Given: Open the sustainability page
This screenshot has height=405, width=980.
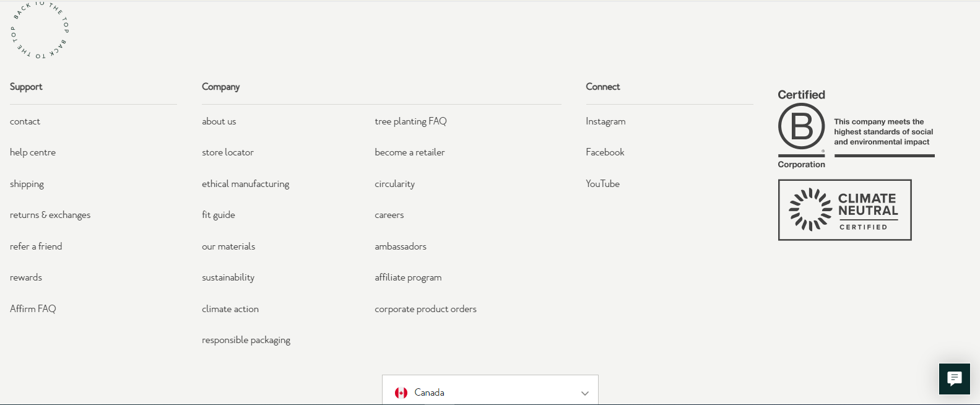Looking at the screenshot, I should coord(228,277).
